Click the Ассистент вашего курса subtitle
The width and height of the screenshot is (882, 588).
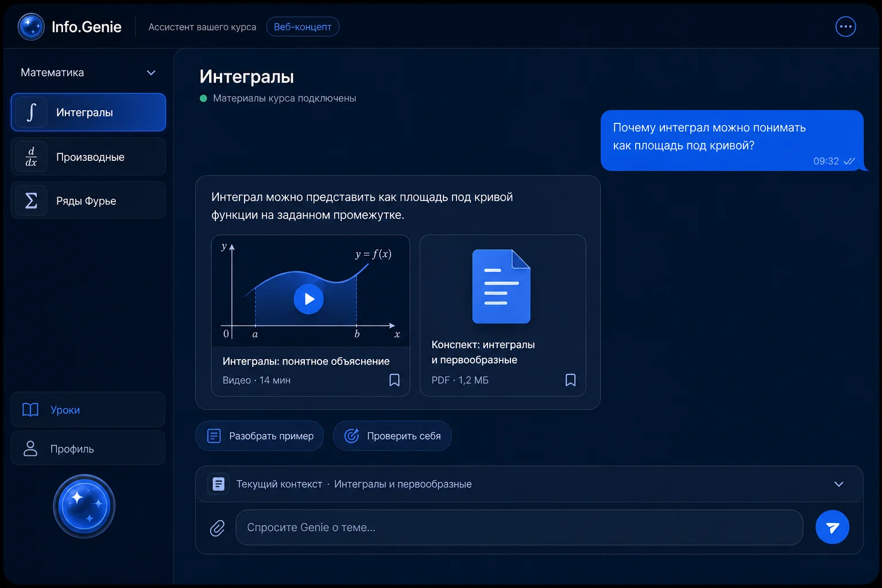click(x=202, y=27)
